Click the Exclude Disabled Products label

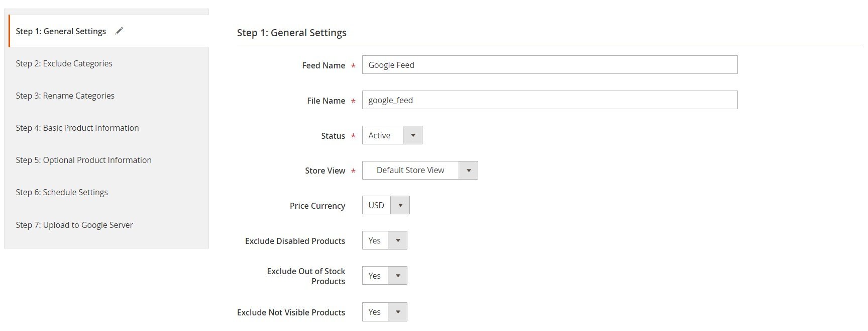pyautogui.click(x=295, y=241)
